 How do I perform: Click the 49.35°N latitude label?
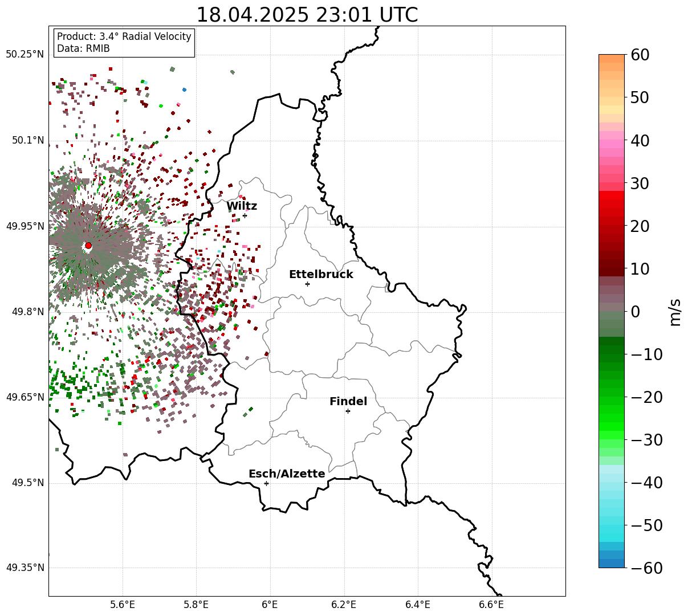point(25,568)
